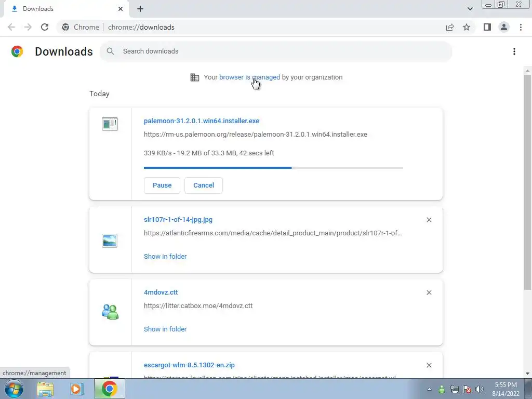Open the Chrome profile avatar
This screenshot has height=399, width=532.
(504, 27)
